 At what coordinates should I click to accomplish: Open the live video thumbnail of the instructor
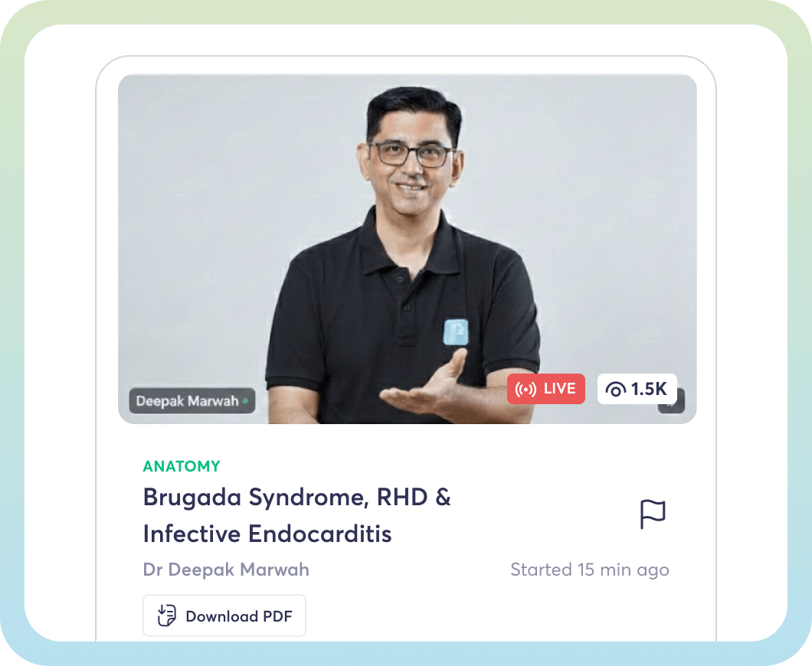[x=407, y=249]
